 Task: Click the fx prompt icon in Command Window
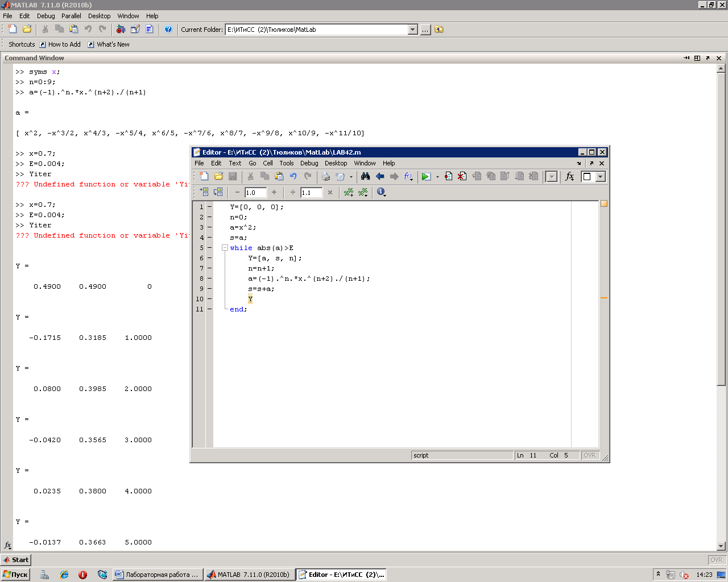point(7,545)
